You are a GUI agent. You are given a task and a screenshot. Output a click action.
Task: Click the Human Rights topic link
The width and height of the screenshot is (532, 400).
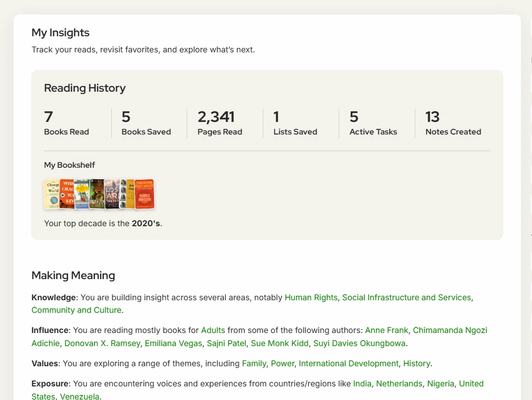click(x=311, y=297)
